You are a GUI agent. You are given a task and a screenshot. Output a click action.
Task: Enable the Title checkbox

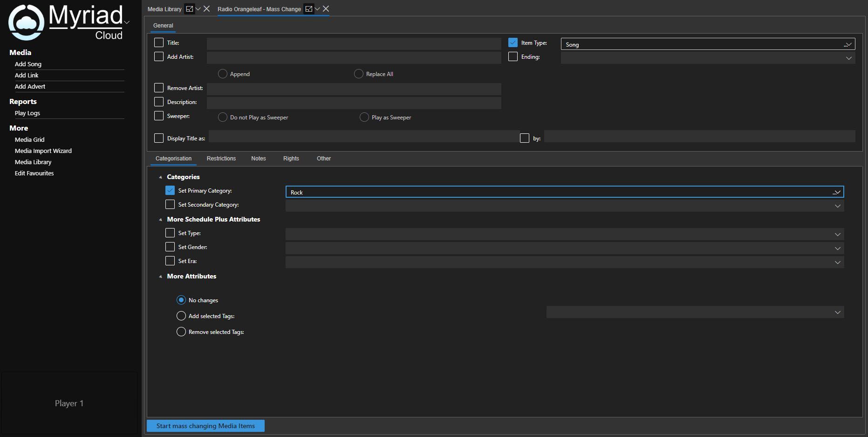[158, 42]
